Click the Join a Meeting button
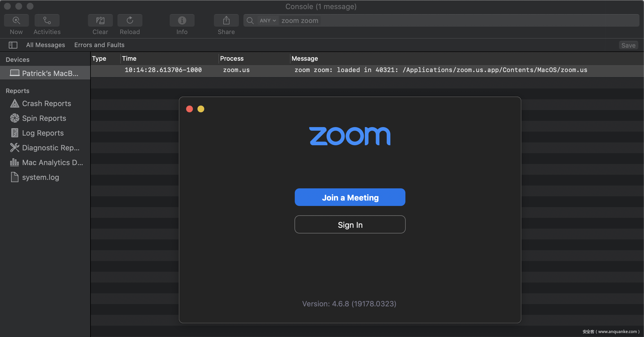The image size is (644, 337). point(350,197)
